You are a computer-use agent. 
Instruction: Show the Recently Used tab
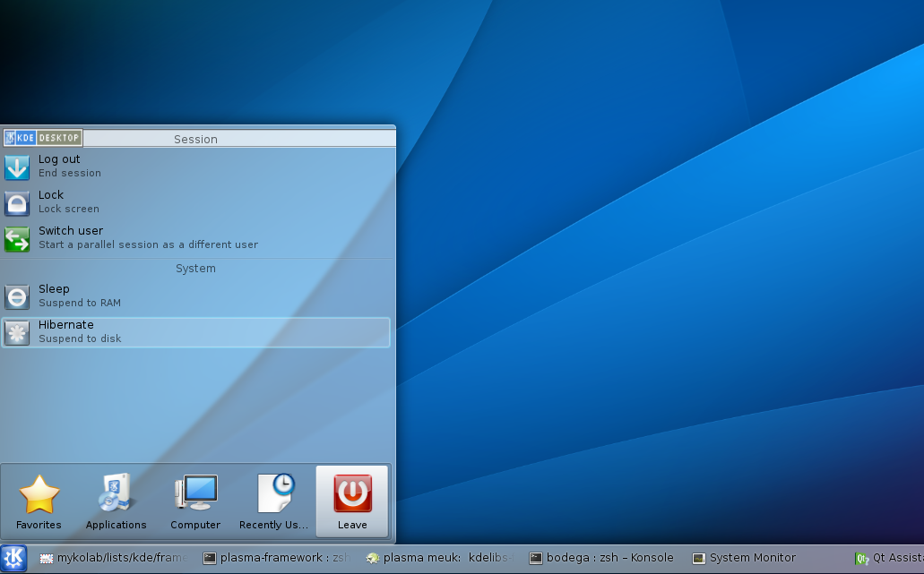tap(274, 501)
